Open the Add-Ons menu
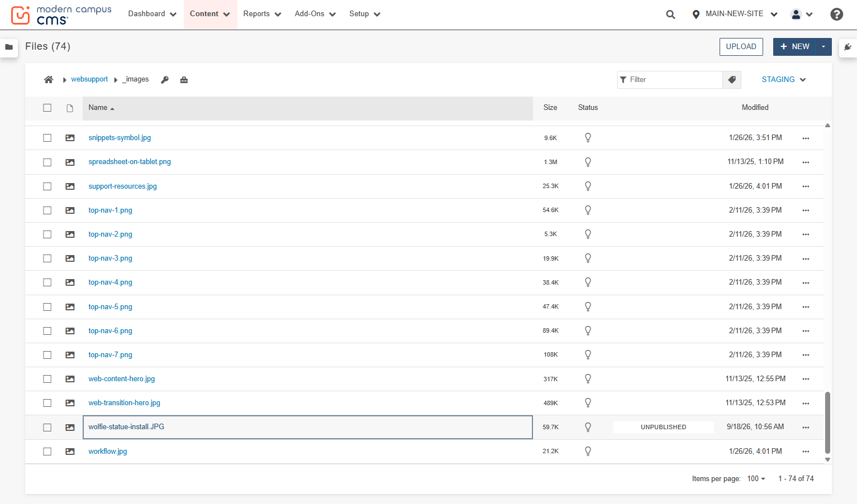The image size is (857, 504). point(315,14)
